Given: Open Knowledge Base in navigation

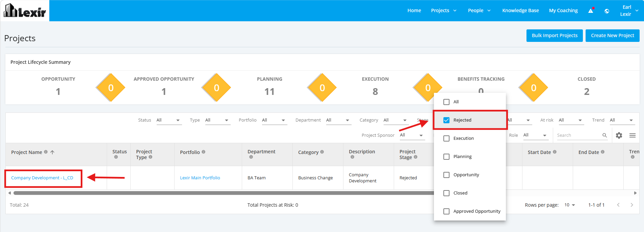Looking at the screenshot, I should coord(520,10).
